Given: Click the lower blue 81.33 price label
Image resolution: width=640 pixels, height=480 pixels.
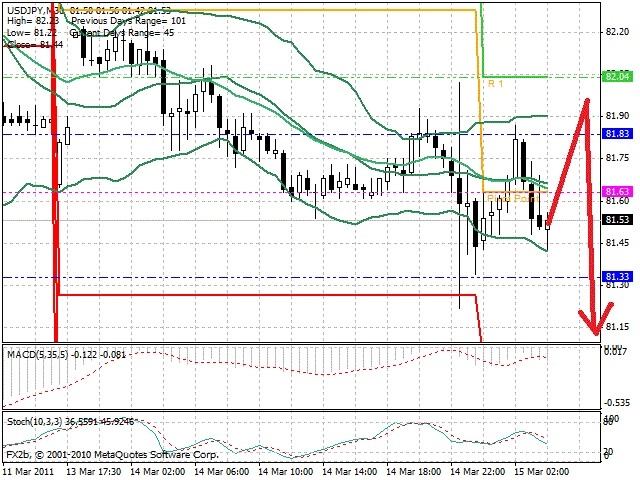Looking at the screenshot, I should coord(617,276).
